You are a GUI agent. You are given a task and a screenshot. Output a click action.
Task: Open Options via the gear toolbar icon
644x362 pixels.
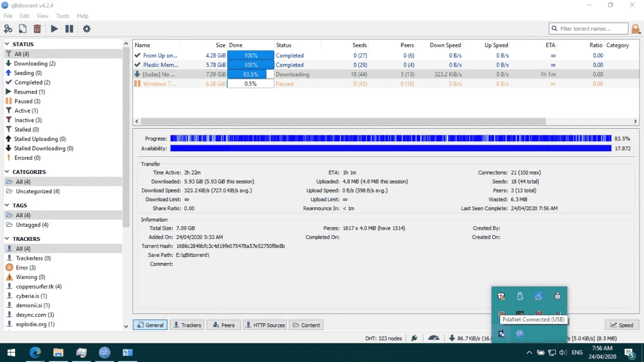(87, 29)
